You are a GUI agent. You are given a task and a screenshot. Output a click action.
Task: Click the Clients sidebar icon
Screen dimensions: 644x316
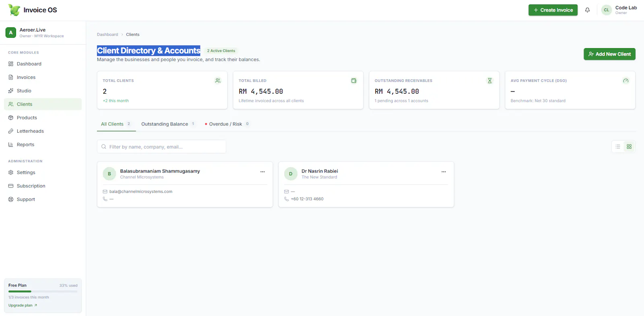pyautogui.click(x=11, y=104)
